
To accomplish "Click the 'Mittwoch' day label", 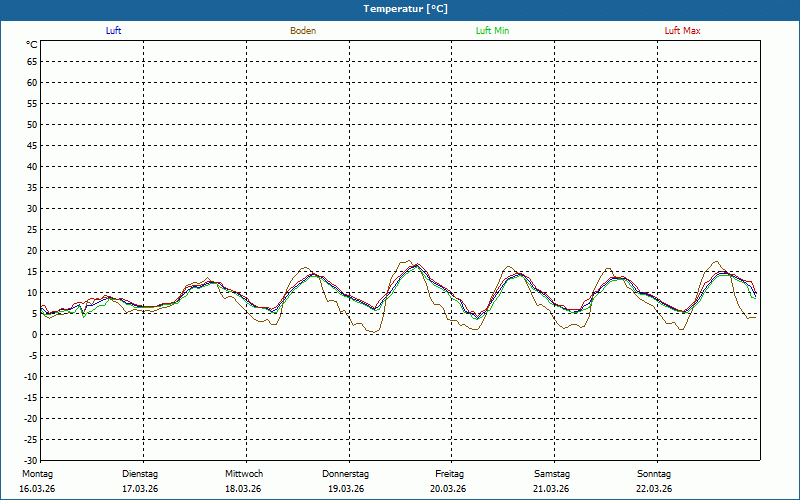I will 244,474.
